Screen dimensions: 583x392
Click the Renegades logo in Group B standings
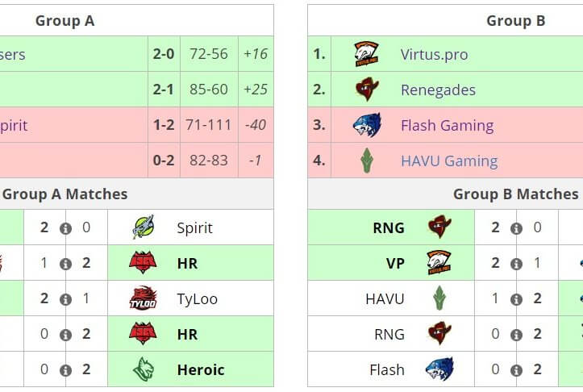[366, 90]
